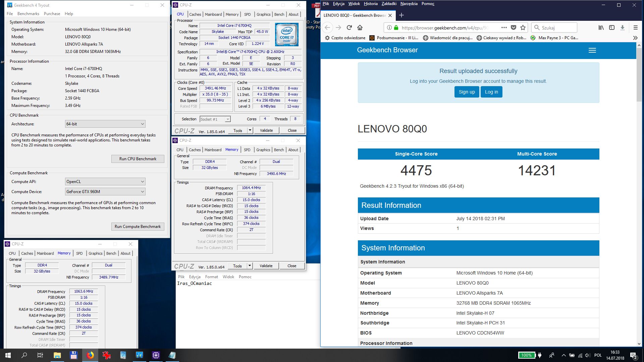644x362 pixels.
Task: Open a new Firefox tab
Action: pos(401,15)
